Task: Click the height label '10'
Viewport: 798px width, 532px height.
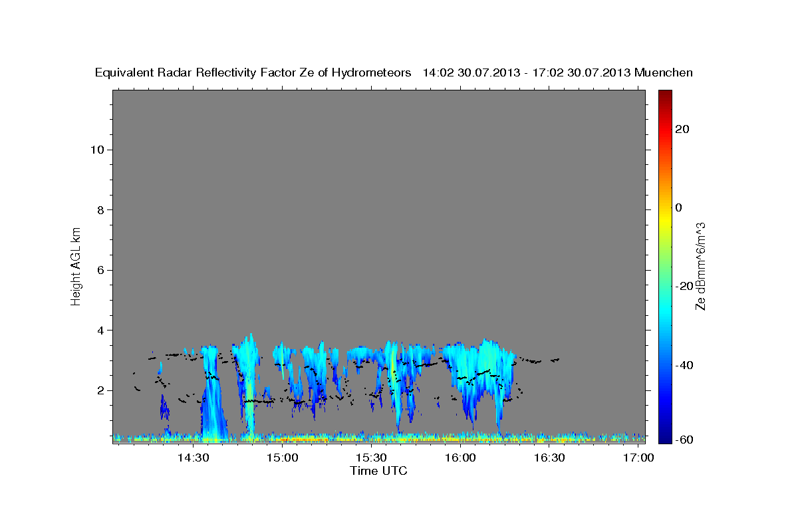Action: click(x=98, y=150)
